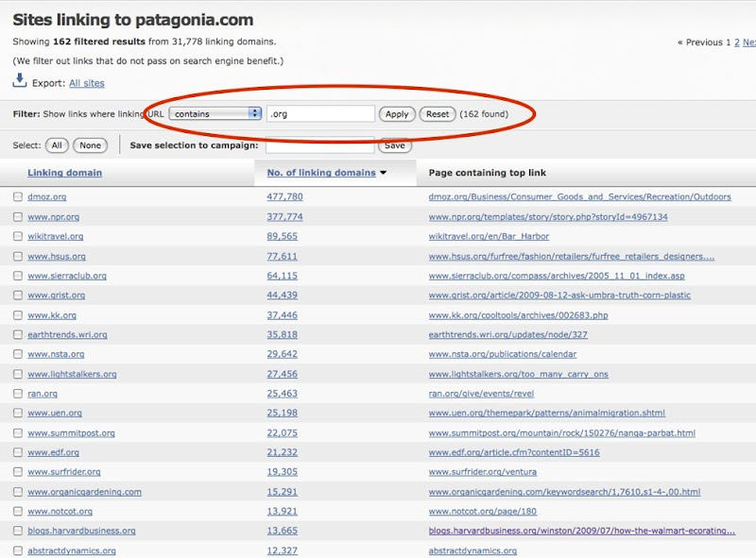Open the nsta.org publications calendar link
The image size is (756, 558).
pos(503,354)
